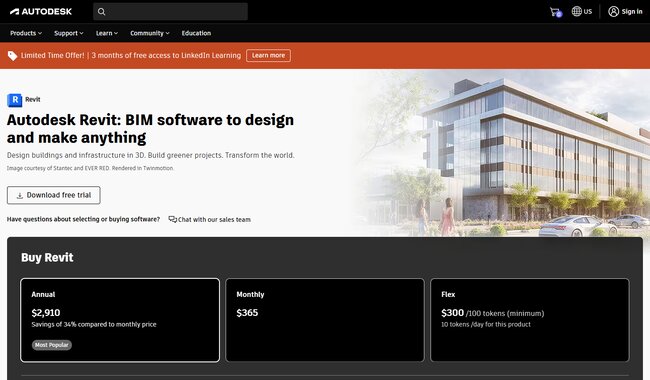Expand the Learn menu
The image size is (650, 380).
tap(107, 33)
